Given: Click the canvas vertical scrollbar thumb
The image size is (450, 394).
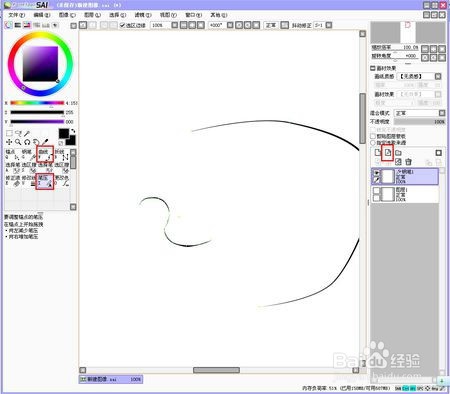Looking at the screenshot, I should coord(362,118).
